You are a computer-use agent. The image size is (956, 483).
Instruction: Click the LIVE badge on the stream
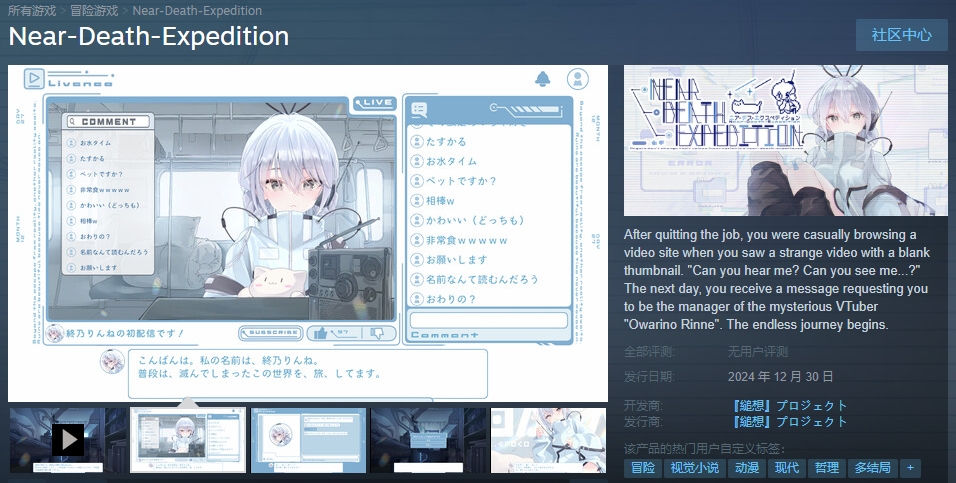click(375, 103)
